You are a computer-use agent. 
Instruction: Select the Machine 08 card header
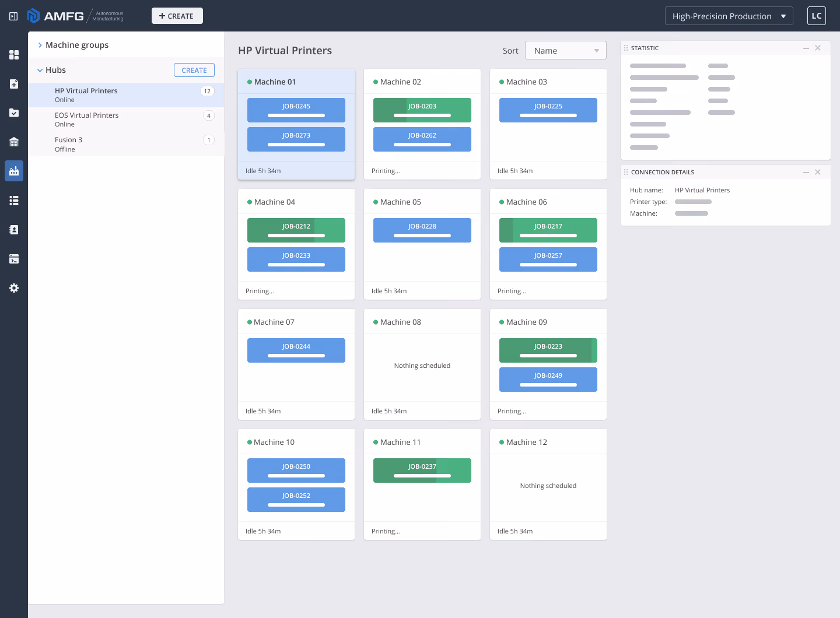point(422,322)
